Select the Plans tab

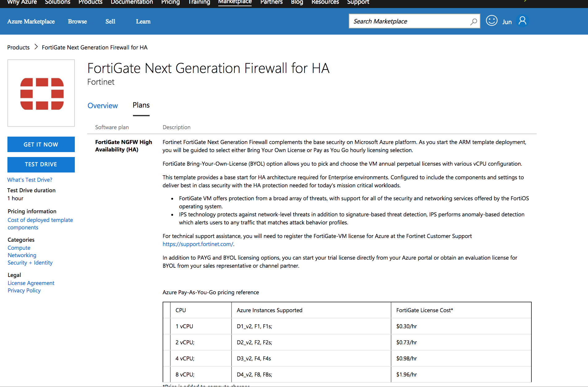pos(141,105)
